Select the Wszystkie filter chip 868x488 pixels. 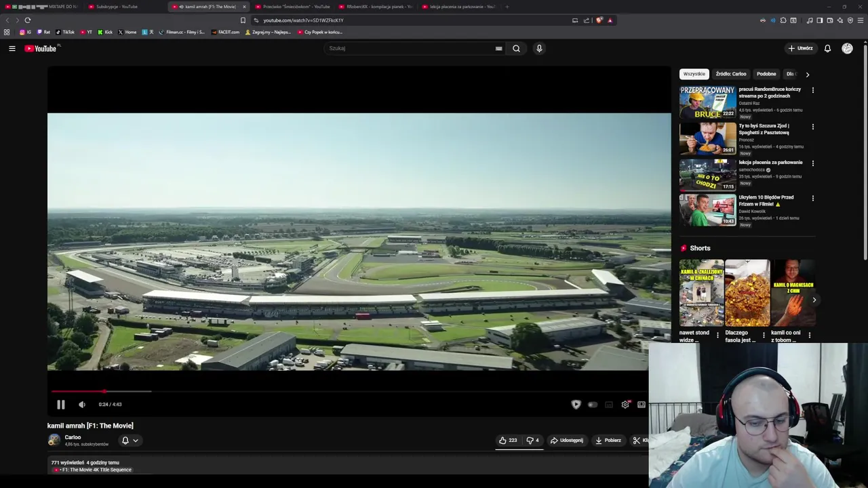coord(694,74)
